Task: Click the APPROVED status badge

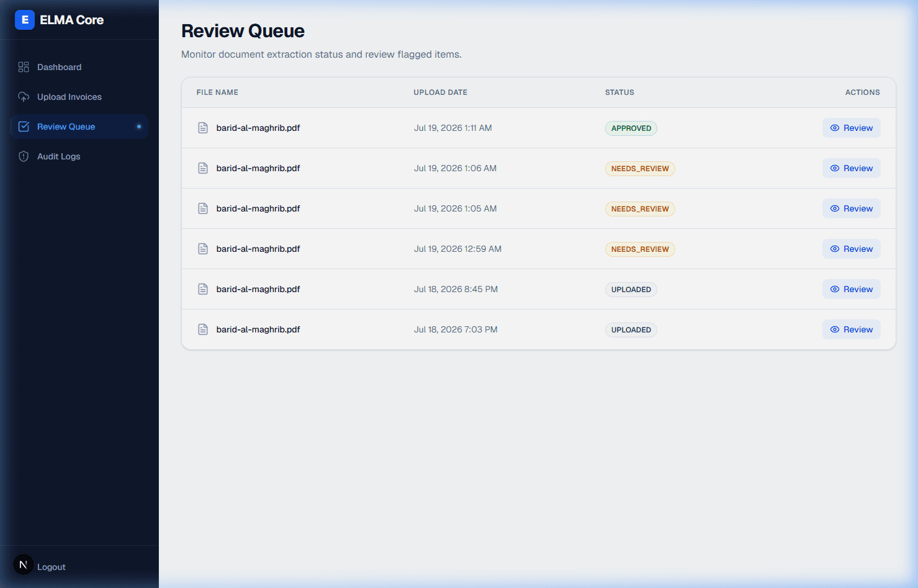Action: point(631,128)
